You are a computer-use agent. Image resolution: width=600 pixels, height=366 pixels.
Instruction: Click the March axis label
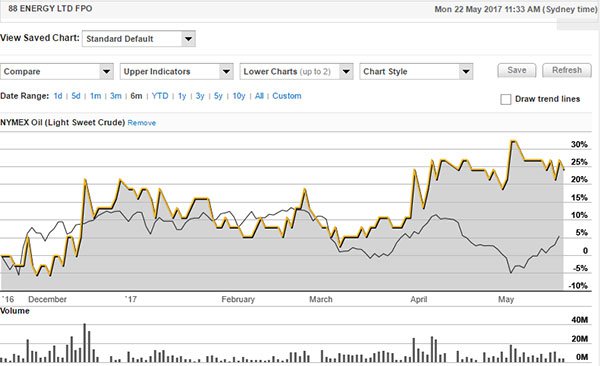click(321, 299)
